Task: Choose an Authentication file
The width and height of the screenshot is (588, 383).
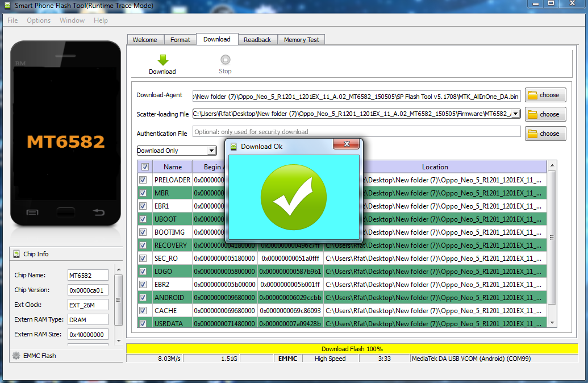Action: pos(545,134)
